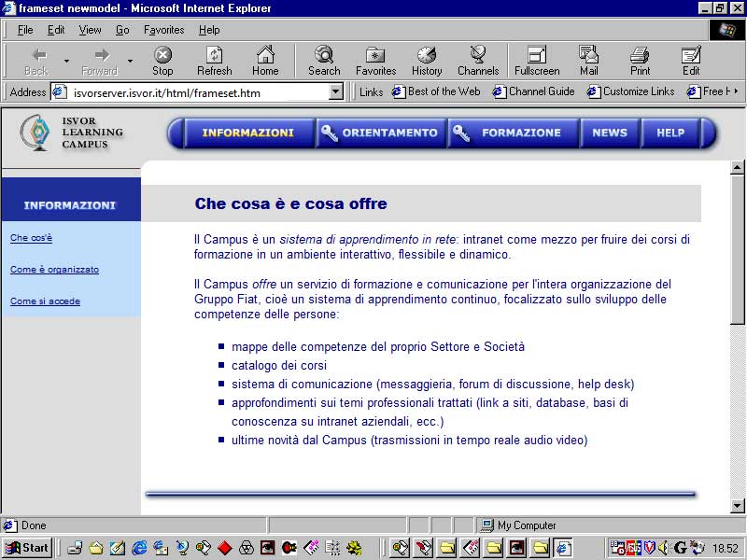
Task: Open the Back history dropdown arrow
Action: pos(66,61)
